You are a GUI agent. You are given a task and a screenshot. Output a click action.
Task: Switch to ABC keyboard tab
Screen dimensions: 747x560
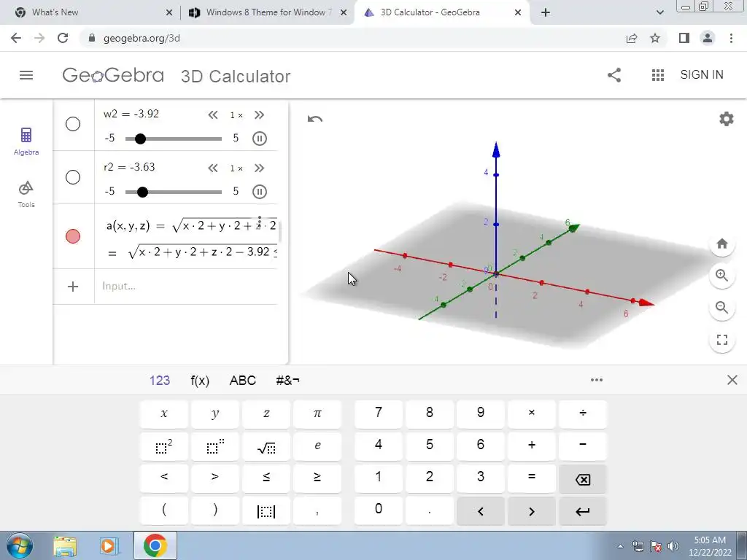pyautogui.click(x=242, y=381)
